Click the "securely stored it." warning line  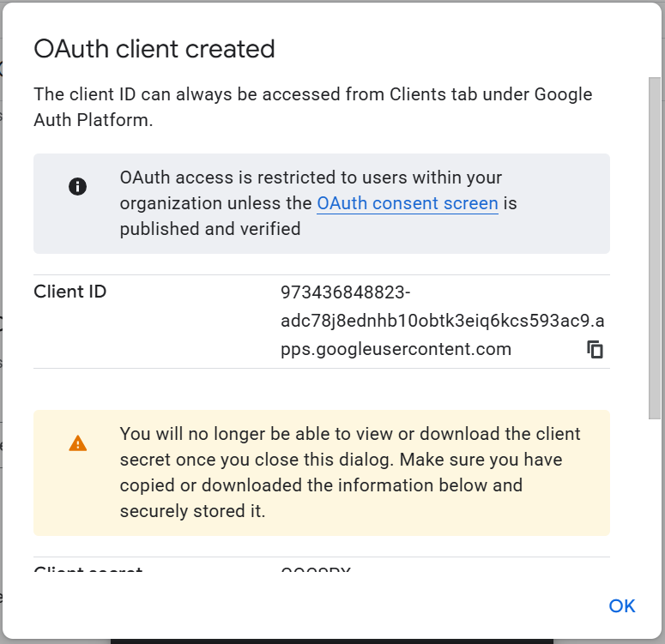(x=192, y=512)
